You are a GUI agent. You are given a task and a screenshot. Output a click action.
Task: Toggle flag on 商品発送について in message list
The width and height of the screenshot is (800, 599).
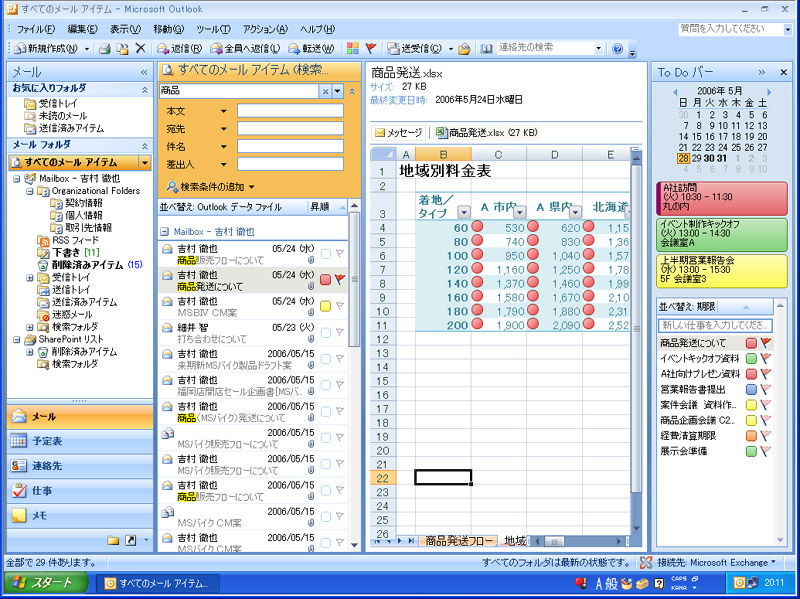pos(339,279)
